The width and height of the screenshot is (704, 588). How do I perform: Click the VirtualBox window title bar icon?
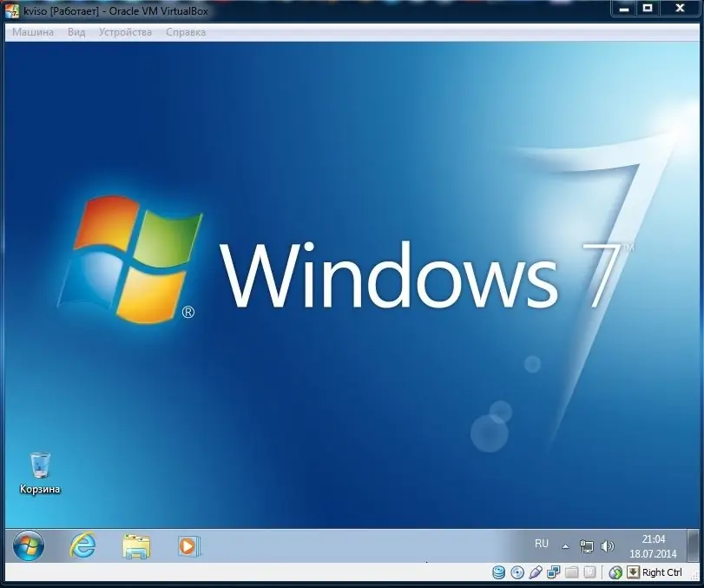point(12,10)
